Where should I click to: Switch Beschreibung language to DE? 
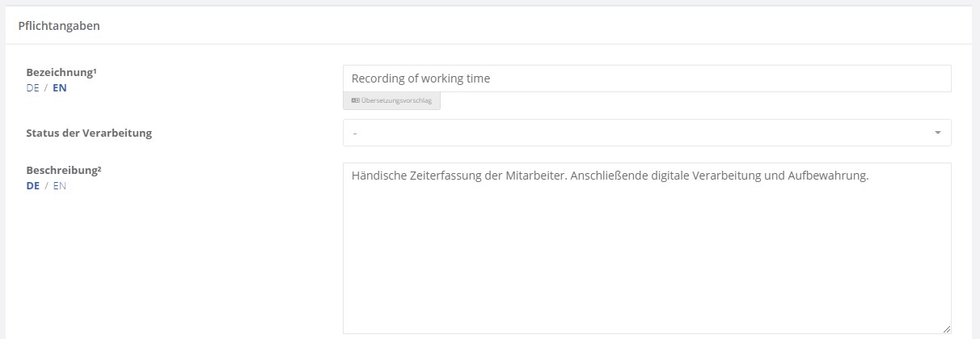pos(32,185)
